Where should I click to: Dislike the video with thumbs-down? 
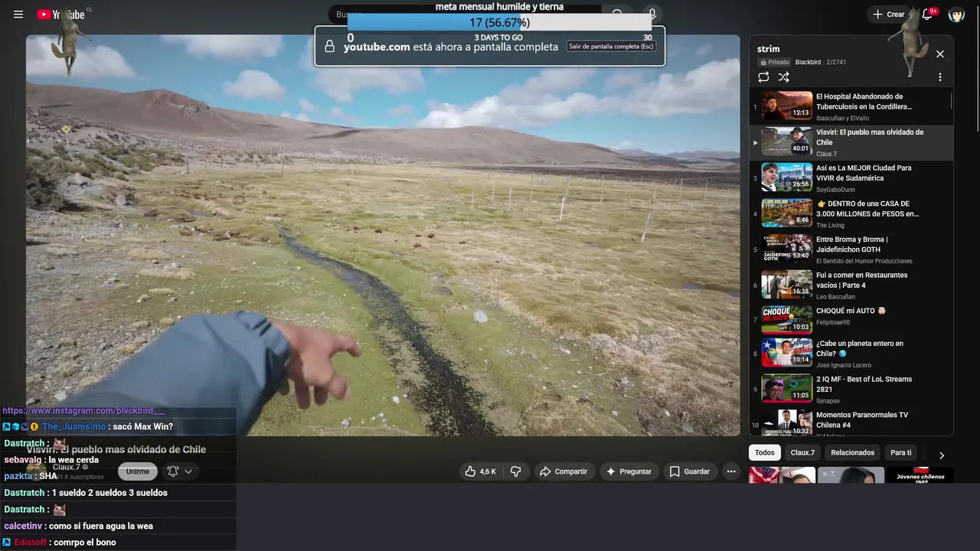(516, 471)
